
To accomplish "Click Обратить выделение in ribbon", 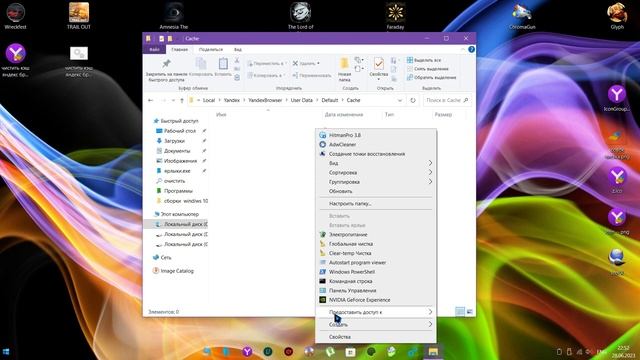I will (431, 77).
